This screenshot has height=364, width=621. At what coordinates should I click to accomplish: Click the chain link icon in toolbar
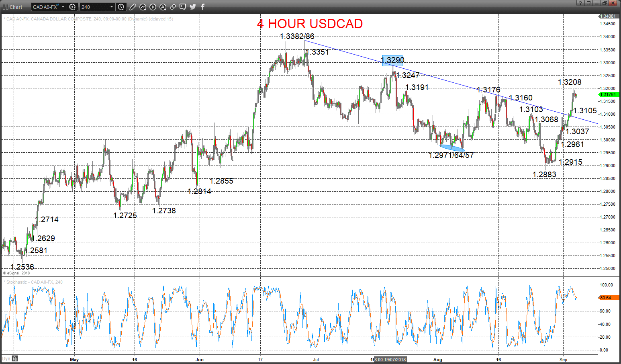(x=173, y=7)
